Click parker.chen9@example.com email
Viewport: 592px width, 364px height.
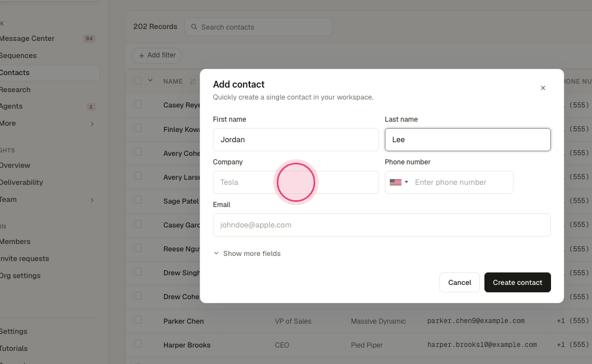click(476, 321)
